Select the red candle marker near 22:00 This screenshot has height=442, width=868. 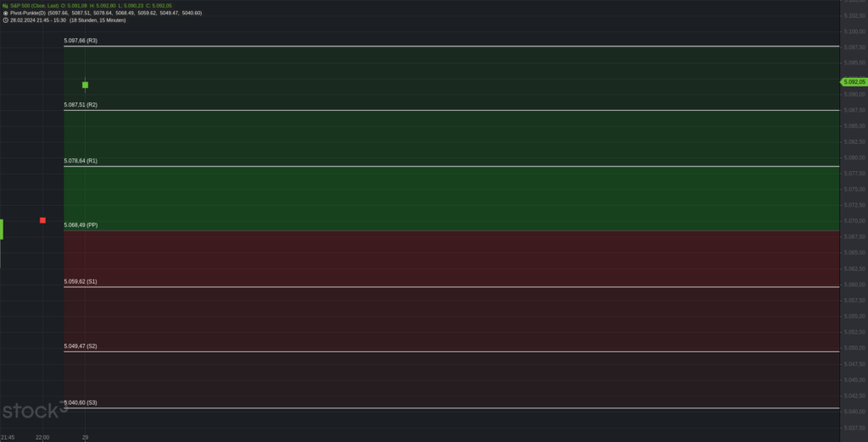tap(42, 220)
